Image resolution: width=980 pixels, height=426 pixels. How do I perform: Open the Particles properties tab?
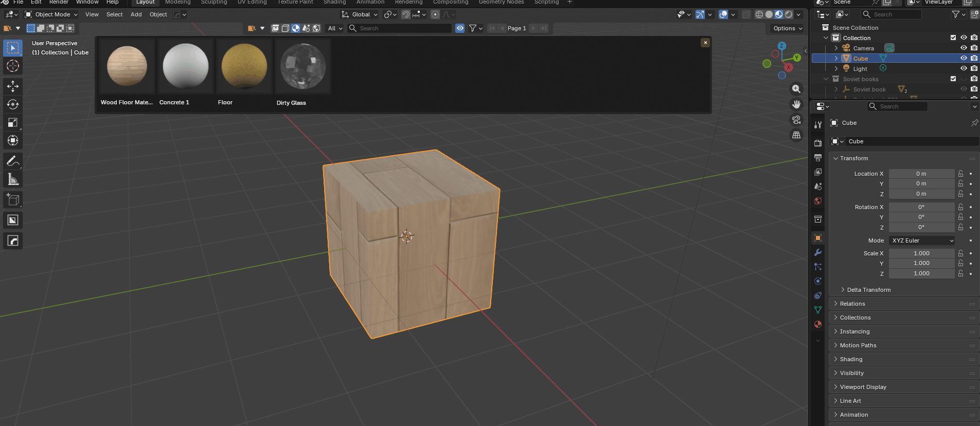pyautogui.click(x=818, y=267)
